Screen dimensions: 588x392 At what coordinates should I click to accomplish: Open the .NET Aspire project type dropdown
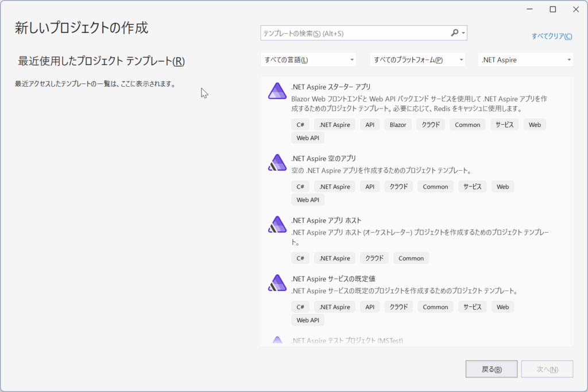coord(525,60)
